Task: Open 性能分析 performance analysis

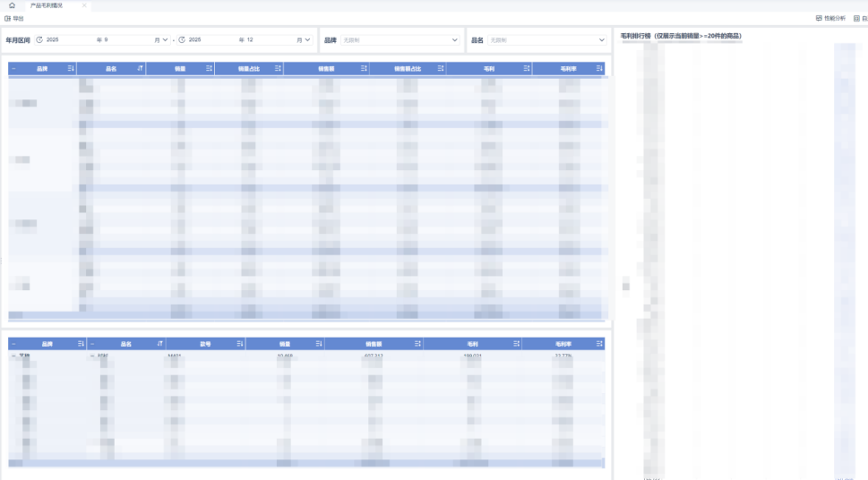Action: pos(830,18)
